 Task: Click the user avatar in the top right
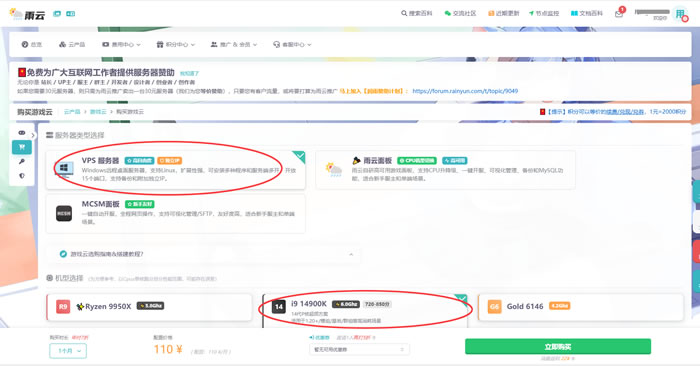tap(681, 14)
